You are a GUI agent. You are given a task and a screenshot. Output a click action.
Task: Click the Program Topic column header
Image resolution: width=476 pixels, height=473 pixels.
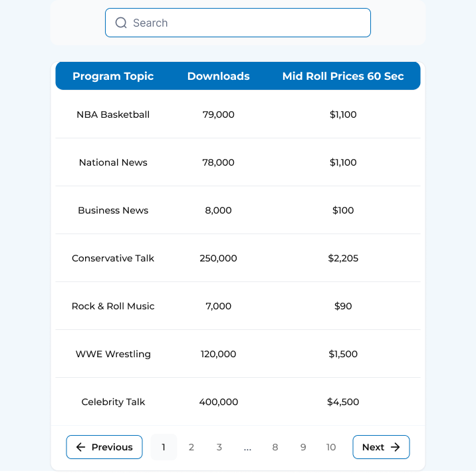click(113, 77)
